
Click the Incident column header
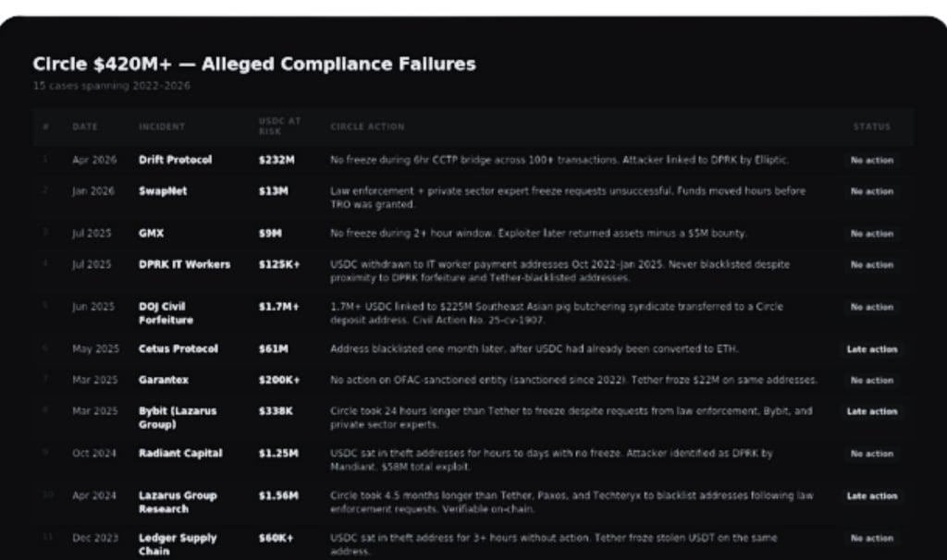point(162,127)
